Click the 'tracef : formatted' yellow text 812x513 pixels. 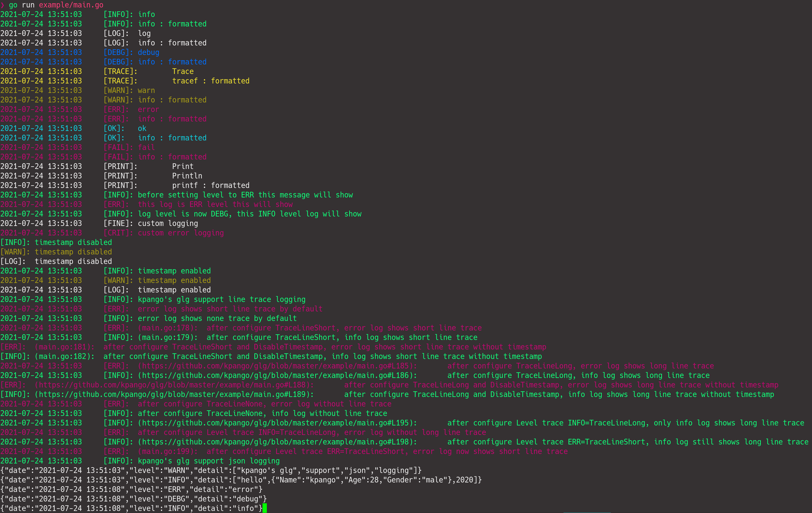coord(211,81)
